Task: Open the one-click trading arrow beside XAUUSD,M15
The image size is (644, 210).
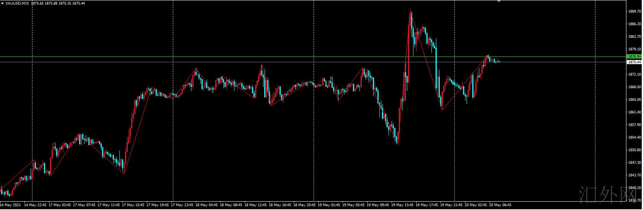Action: tap(3, 3)
